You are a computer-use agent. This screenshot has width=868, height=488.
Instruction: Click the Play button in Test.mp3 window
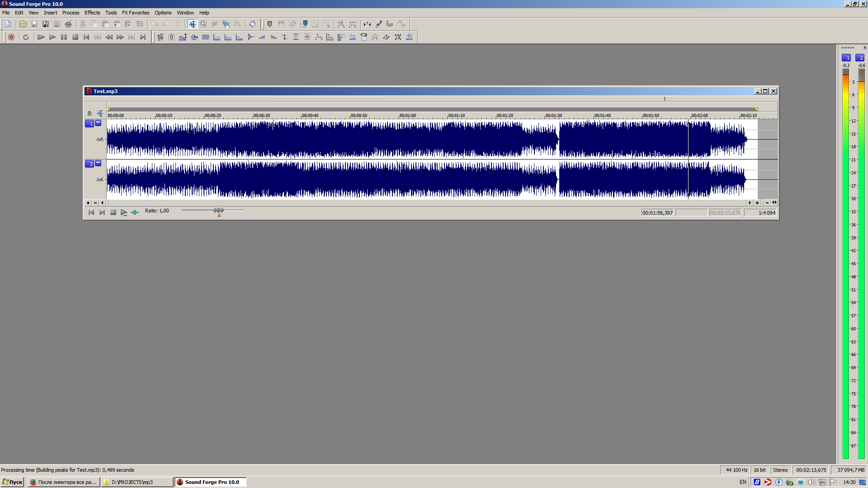pyautogui.click(x=124, y=212)
